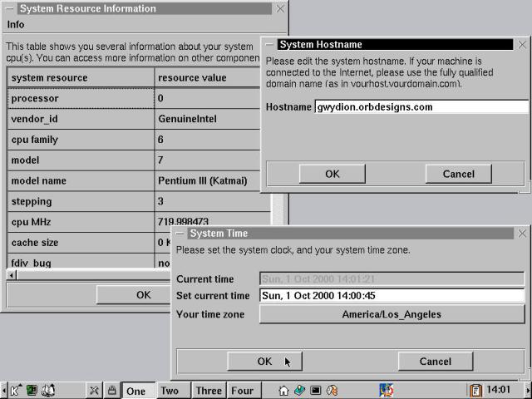
Task: Click the clipboard icon beside the clock
Action: click(476, 390)
